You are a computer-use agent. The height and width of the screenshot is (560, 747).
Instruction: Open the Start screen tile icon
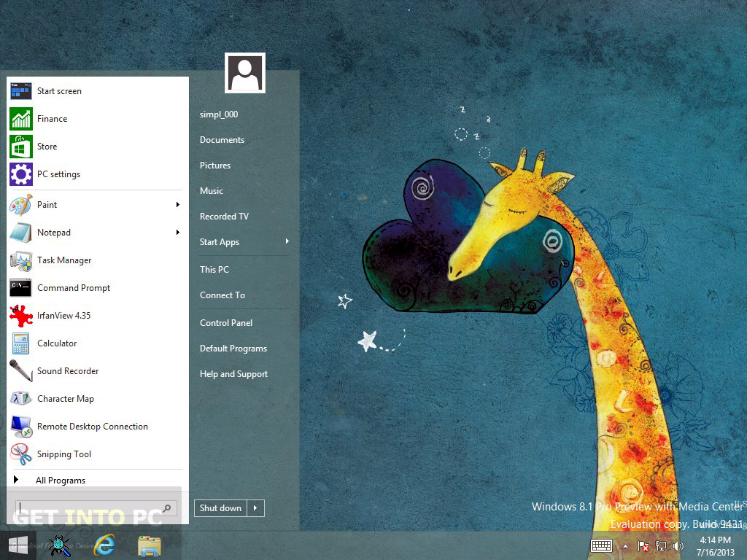coord(21,90)
